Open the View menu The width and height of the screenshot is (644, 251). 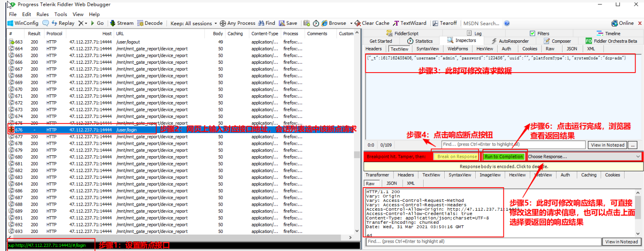point(78,14)
